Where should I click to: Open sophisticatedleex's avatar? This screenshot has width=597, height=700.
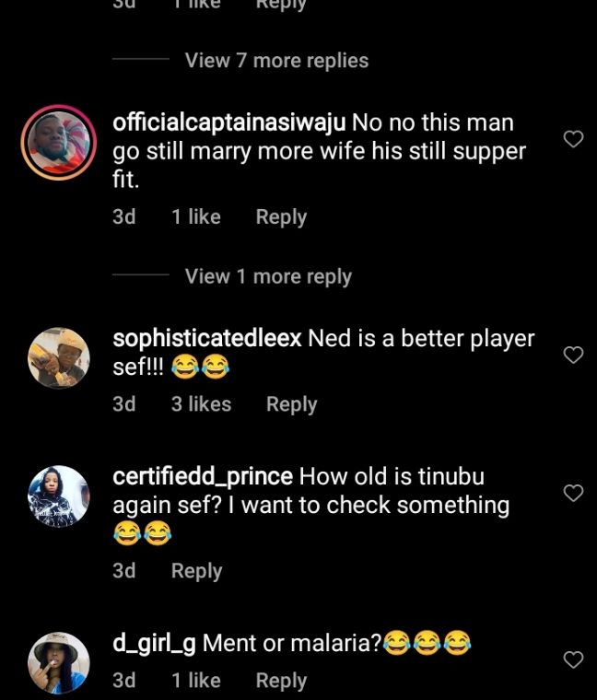[59, 359]
